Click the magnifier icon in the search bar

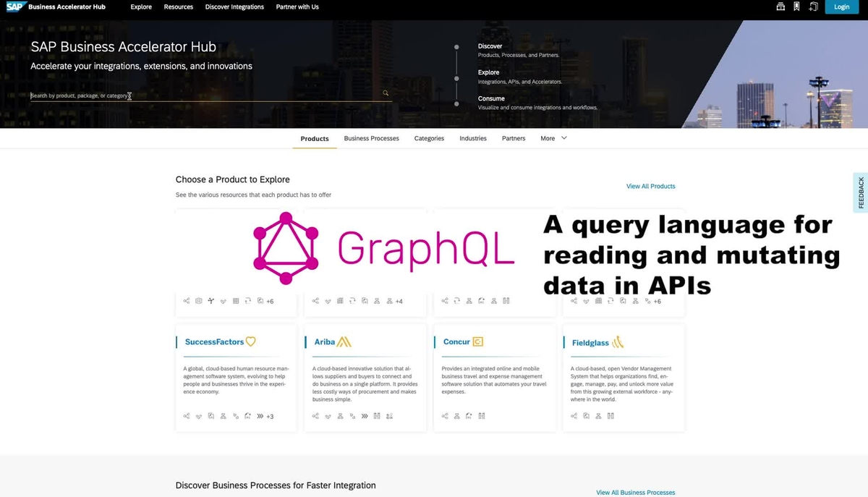tap(385, 93)
